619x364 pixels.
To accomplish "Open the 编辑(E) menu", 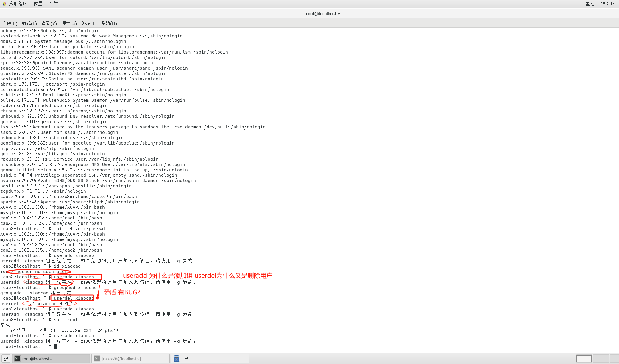I will pos(29,23).
